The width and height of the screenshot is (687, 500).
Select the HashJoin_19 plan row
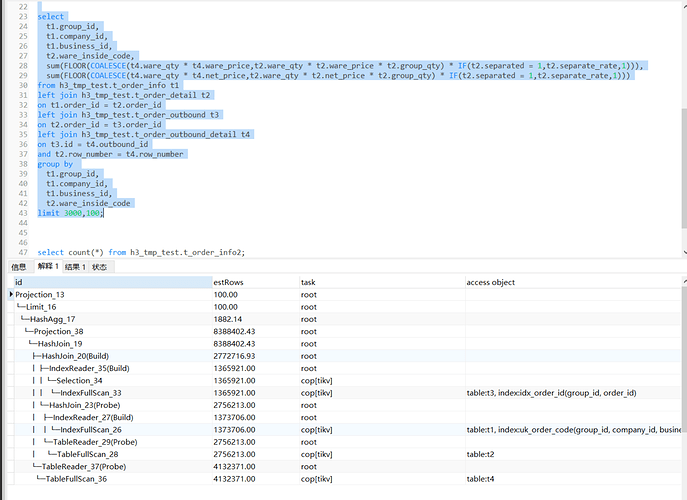[345, 344]
